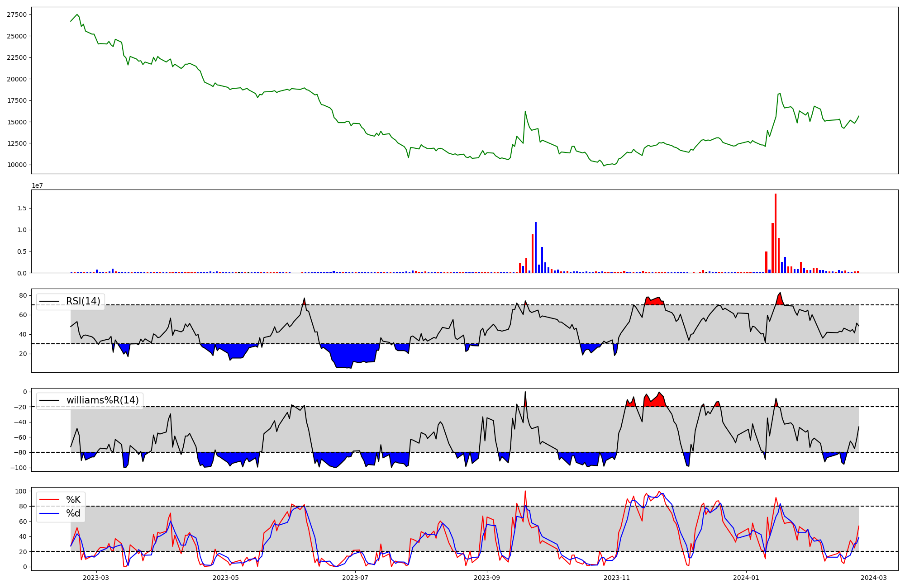This screenshot has height=588, width=905.
Task: Click the 25000 price axis label
Action: 16,36
